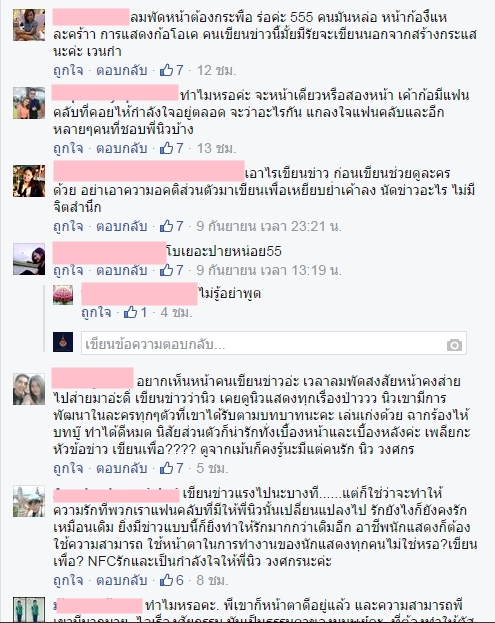Click thumbs-up icon on 23:21 น. comment

coord(166,226)
